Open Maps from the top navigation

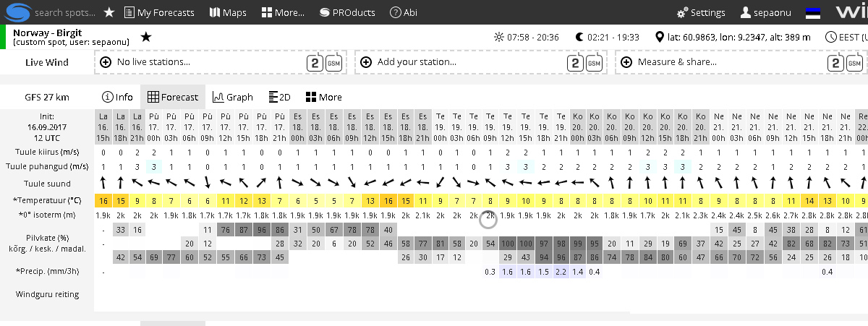(x=228, y=12)
